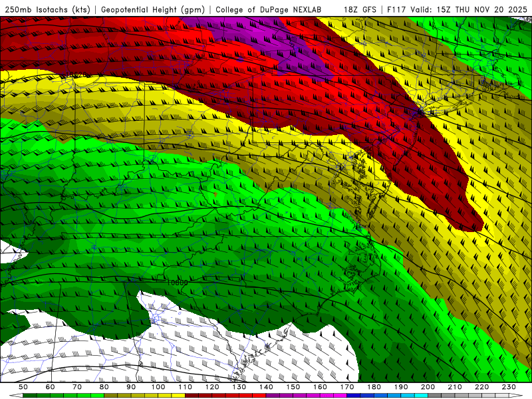Click the 'College of DuPage NEXLAB' label
Screen dimensions: 532x399
(x=268, y=9)
